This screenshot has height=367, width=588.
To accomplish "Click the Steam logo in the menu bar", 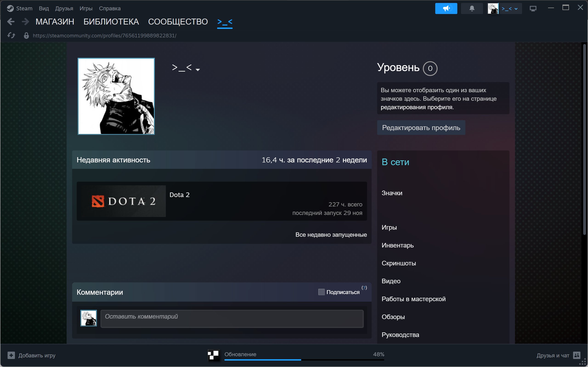I will (10, 8).
